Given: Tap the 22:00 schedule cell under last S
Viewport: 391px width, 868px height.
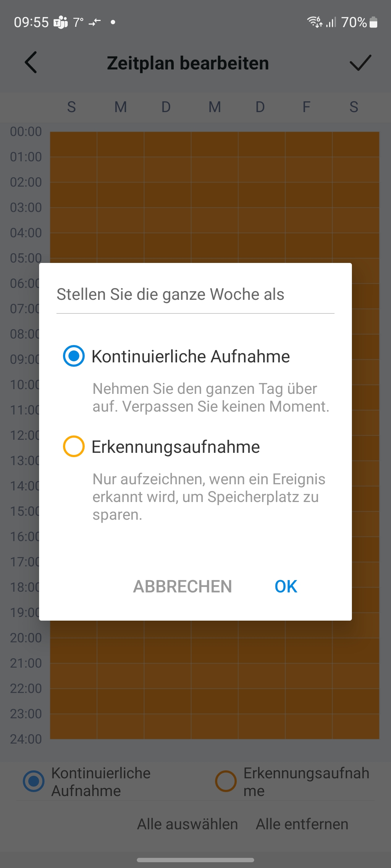Looking at the screenshot, I should 356,701.
